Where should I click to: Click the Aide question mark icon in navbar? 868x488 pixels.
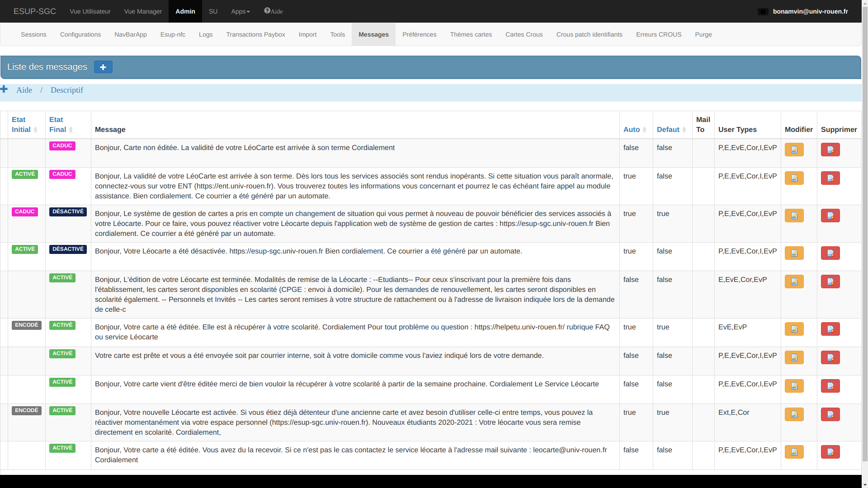tap(267, 11)
